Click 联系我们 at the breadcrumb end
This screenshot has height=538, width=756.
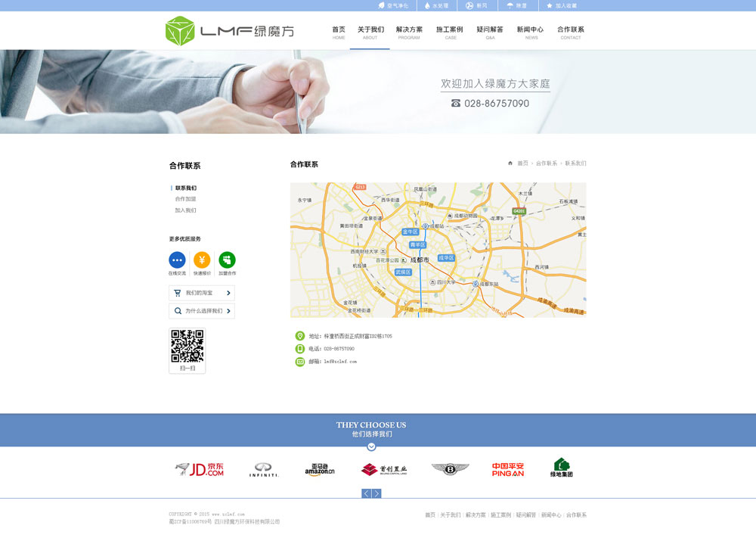[575, 163]
